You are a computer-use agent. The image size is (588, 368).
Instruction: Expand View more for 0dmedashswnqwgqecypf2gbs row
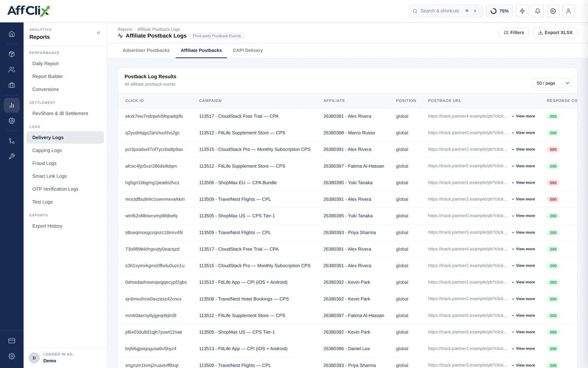tap(523, 282)
